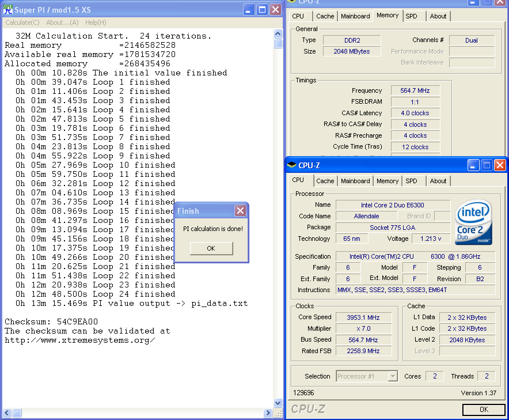The image size is (509, 420).
Task: Click the scroll right arrow in Super PI
Action: tap(268, 413)
